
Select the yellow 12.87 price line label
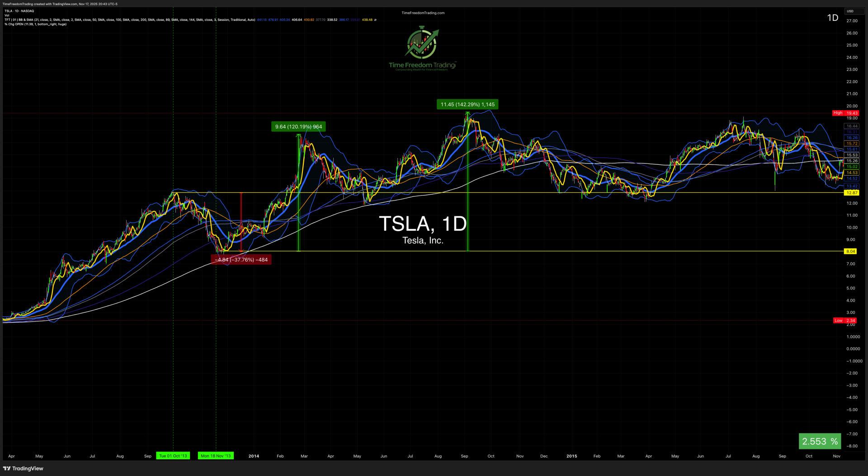(x=852, y=193)
